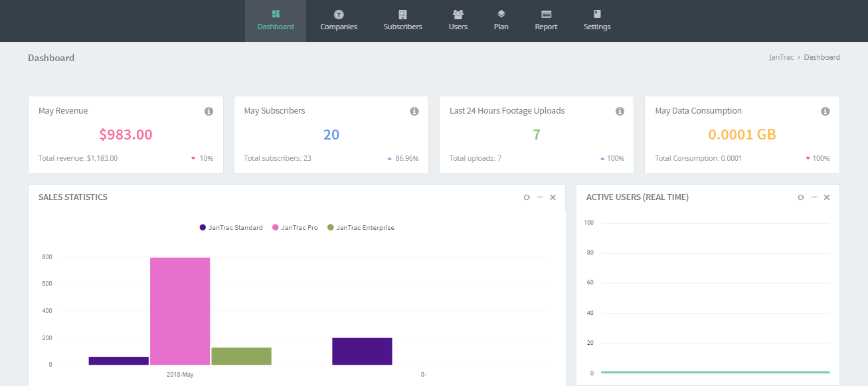Click the JanTrac breadcrumb link
This screenshot has width=868, height=386.
[x=781, y=58]
